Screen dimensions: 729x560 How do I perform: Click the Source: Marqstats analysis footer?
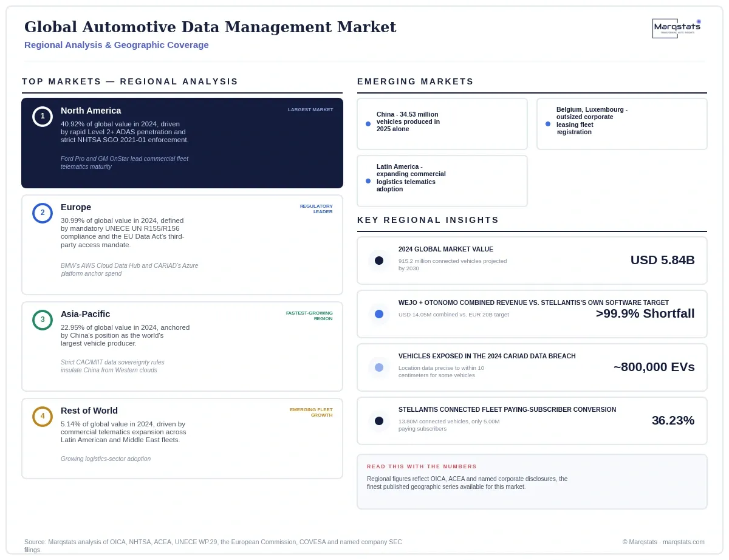tap(213, 545)
